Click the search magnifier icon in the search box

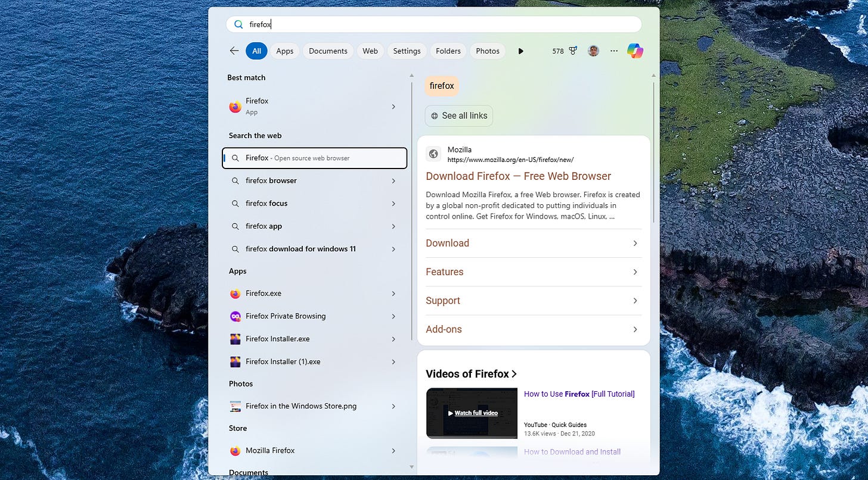pyautogui.click(x=238, y=24)
